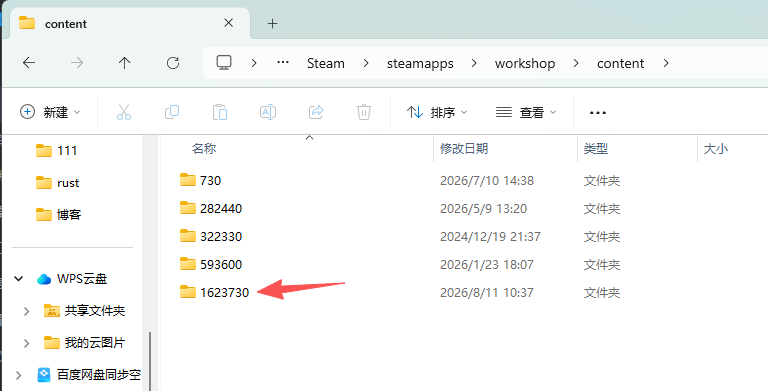This screenshot has width=768, height=391.
Task: Select 共享文件夹 in the sidebar
Action: [84, 311]
